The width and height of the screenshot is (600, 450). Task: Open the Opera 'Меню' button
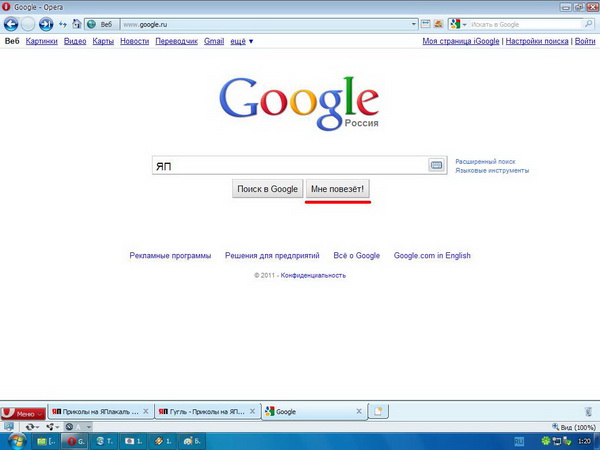23,413
